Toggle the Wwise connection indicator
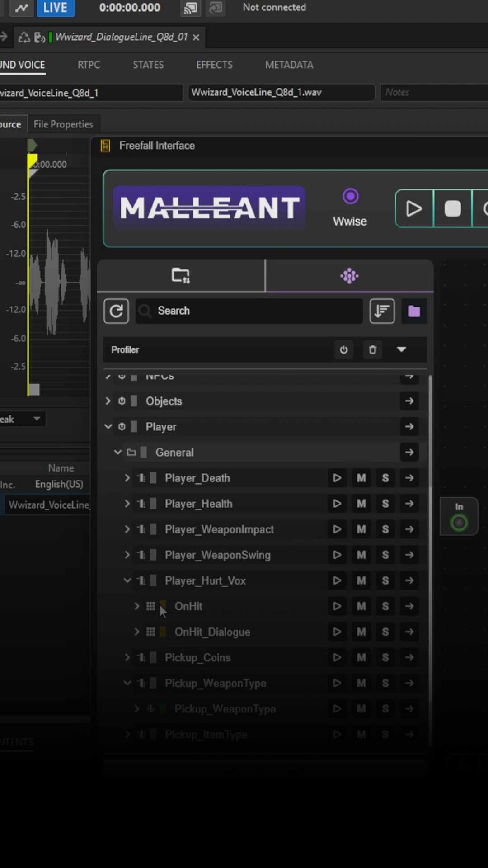This screenshot has width=488, height=868. click(350, 196)
